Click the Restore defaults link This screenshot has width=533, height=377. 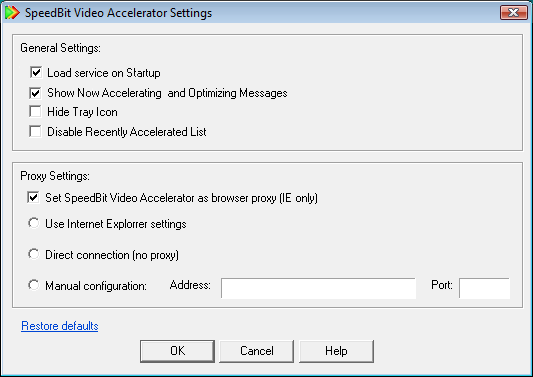[60, 326]
